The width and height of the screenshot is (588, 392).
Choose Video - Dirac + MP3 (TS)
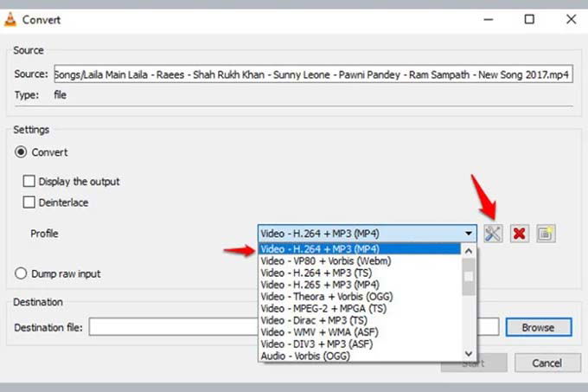(x=359, y=320)
